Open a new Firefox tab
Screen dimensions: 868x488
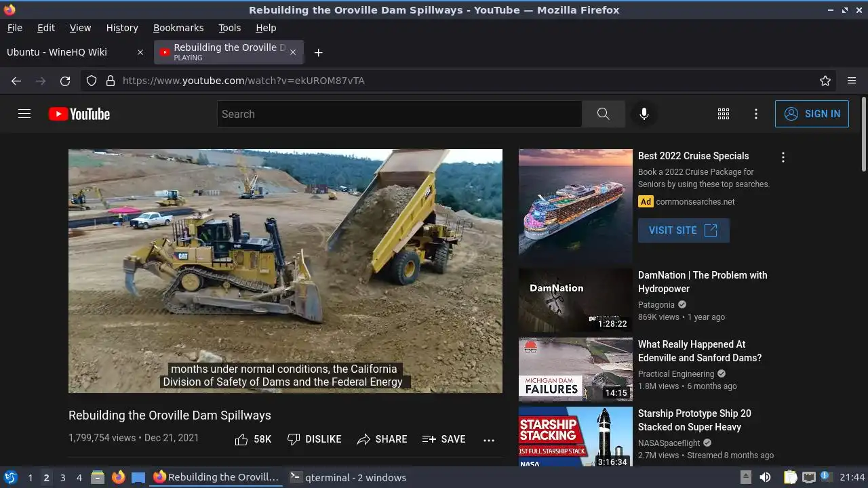[318, 52]
